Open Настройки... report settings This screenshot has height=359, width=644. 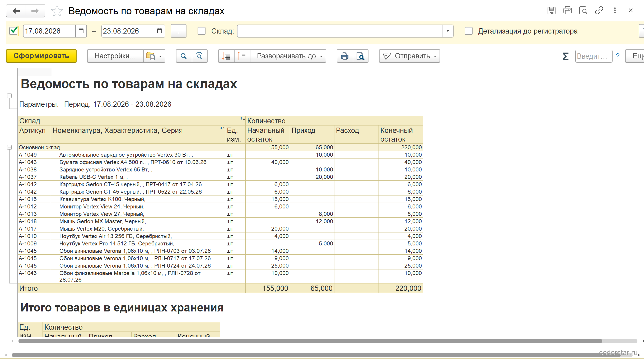point(115,56)
